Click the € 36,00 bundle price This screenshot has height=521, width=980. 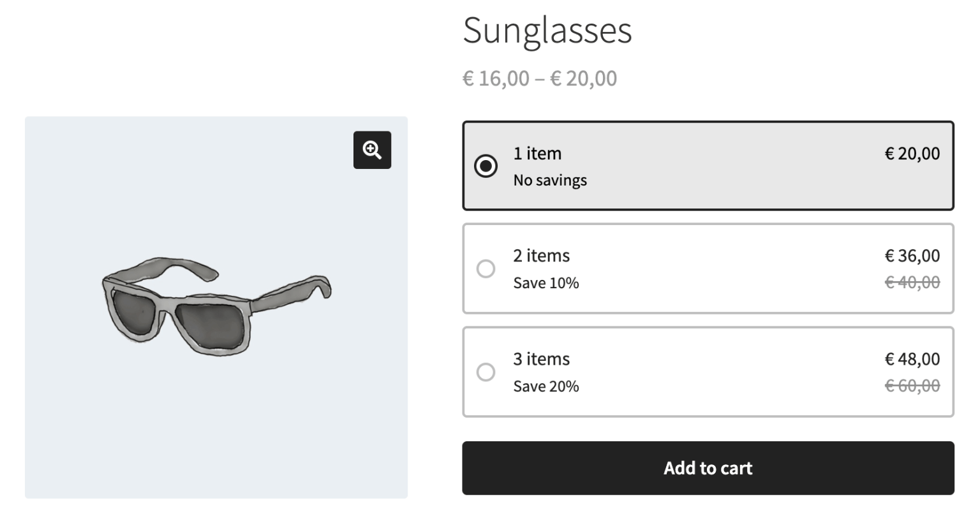[912, 256]
